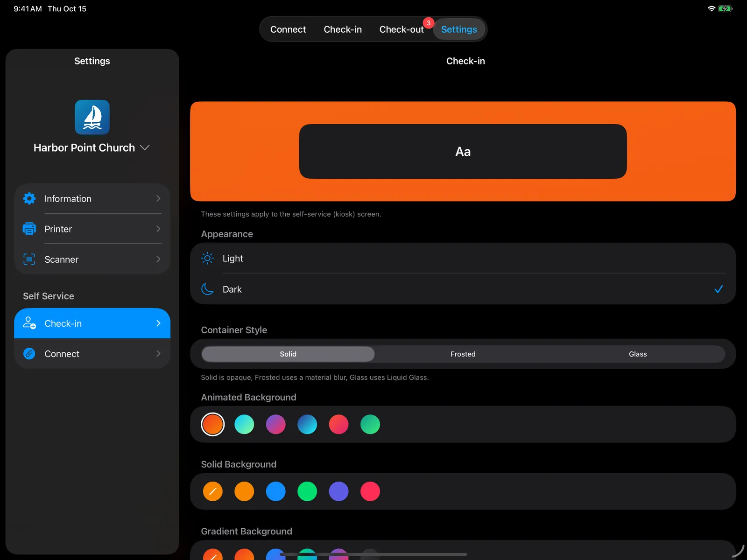
Task: Click the sun icon beside Light
Action: coord(207,258)
